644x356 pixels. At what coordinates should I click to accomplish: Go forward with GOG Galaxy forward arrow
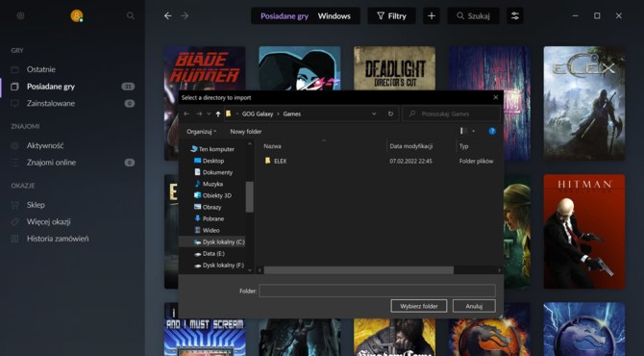click(185, 15)
